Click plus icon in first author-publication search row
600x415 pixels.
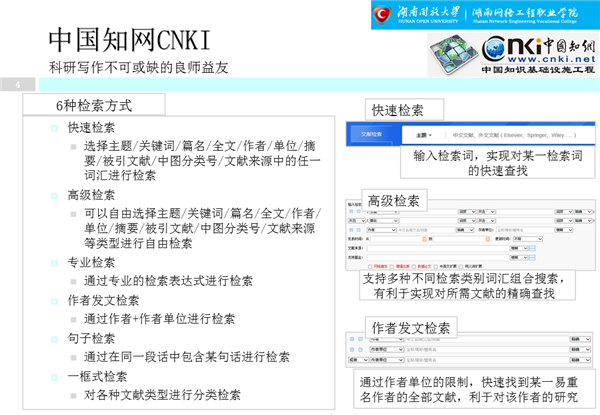click(x=360, y=339)
